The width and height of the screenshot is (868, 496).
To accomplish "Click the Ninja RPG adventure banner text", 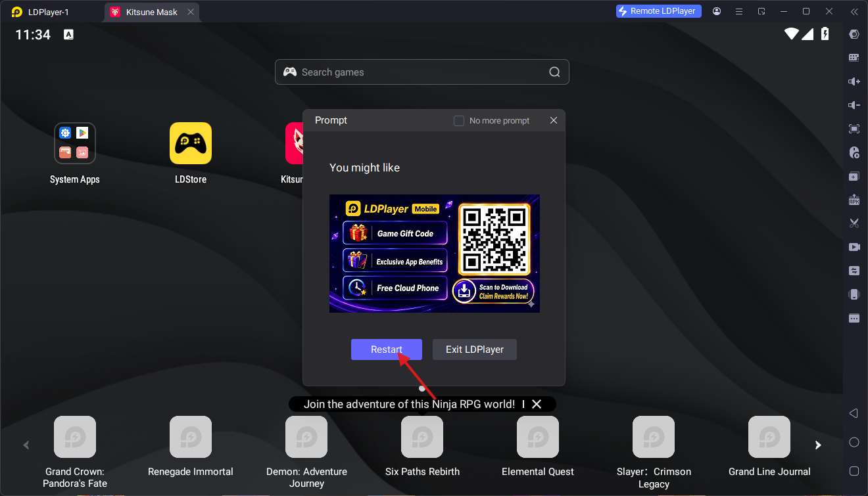I will 409,404.
